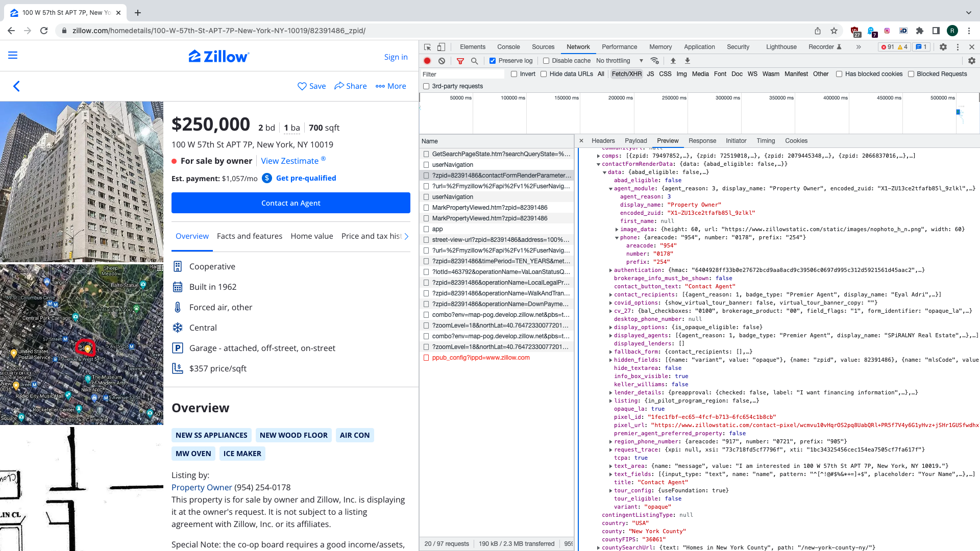
Task: Enable the Disable cache checkbox
Action: tap(546, 61)
